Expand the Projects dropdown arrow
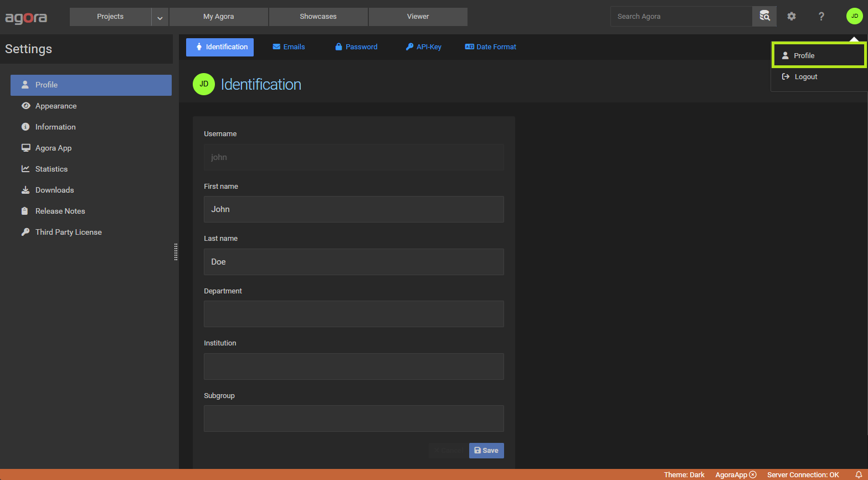This screenshot has width=868, height=480. click(160, 17)
